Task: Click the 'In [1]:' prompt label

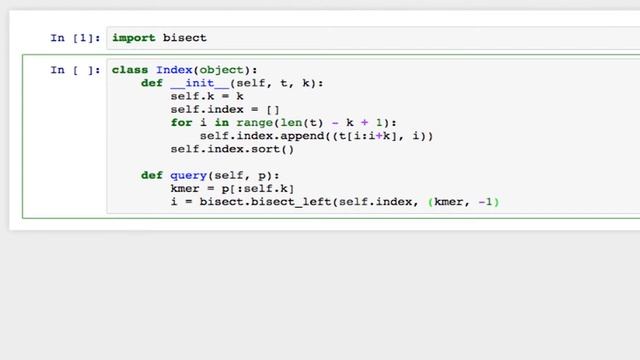Action: tap(75, 38)
